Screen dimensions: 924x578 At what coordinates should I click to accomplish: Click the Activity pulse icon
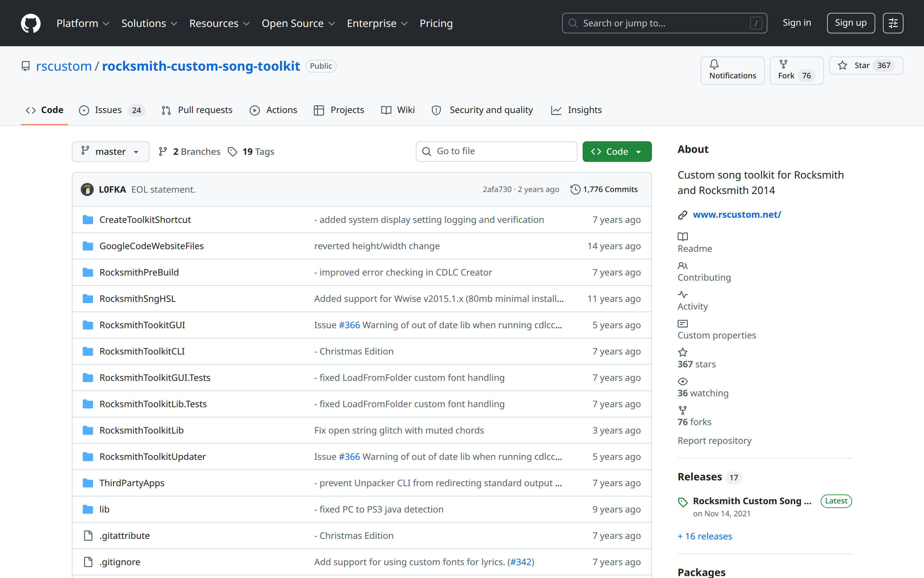pos(683,294)
